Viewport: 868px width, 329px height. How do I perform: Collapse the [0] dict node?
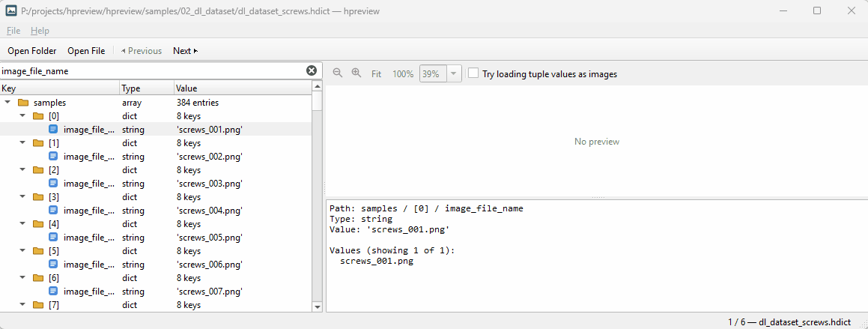(x=22, y=115)
